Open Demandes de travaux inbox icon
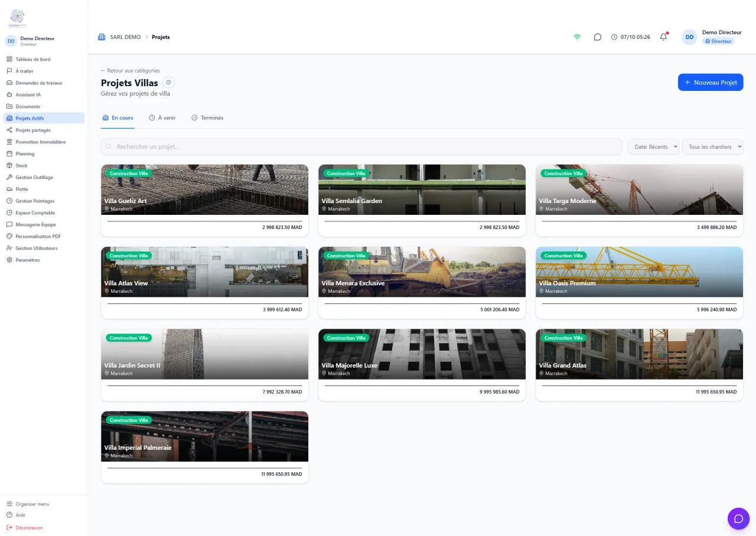Screen dimensions: 756x536 tap(9, 83)
